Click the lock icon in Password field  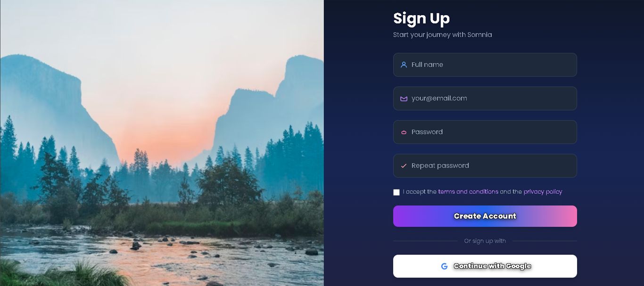tap(404, 132)
